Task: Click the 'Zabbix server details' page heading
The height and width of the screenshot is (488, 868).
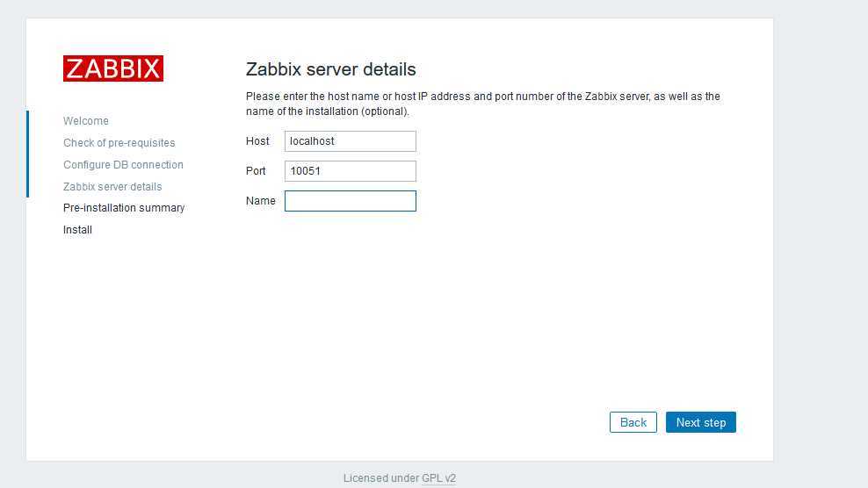Action: (330, 69)
